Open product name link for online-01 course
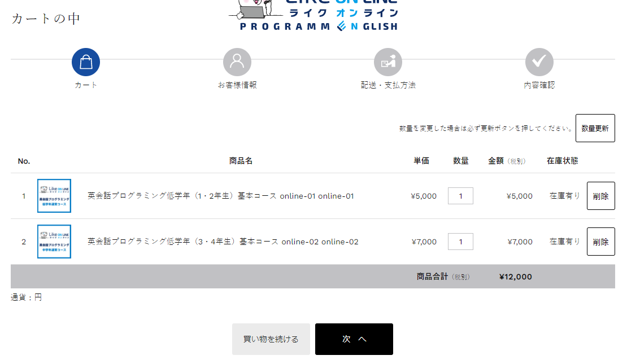Image resolution: width=627 pixels, height=364 pixels. pos(220,196)
